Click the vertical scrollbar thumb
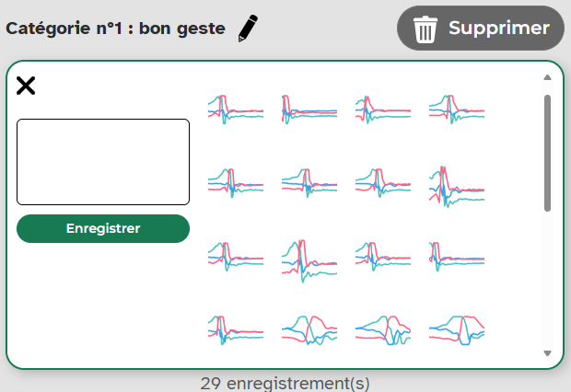The width and height of the screenshot is (571, 392). (547, 153)
